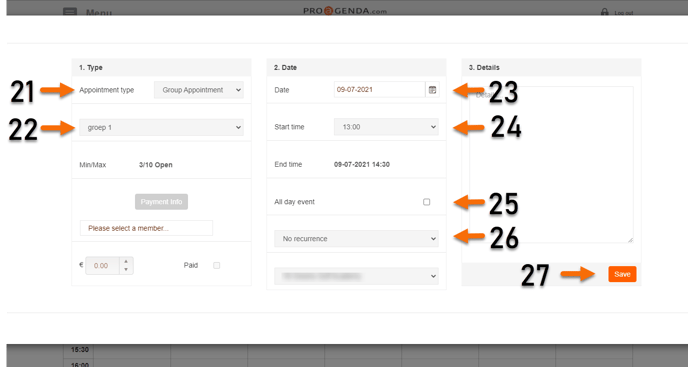Tick the All day event checkbox

[426, 202]
